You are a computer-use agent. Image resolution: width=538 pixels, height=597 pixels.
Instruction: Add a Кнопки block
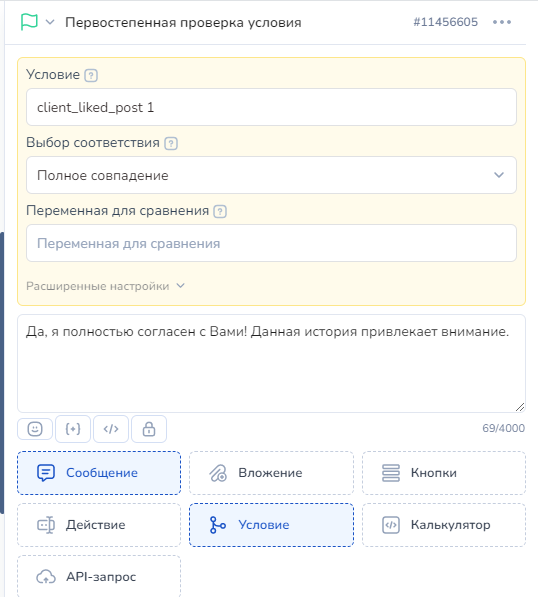(444, 473)
